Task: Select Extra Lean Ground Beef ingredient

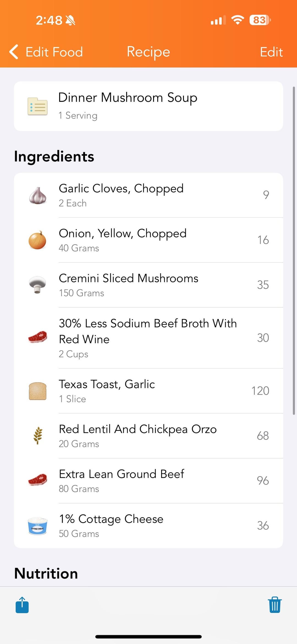Action: [148, 481]
